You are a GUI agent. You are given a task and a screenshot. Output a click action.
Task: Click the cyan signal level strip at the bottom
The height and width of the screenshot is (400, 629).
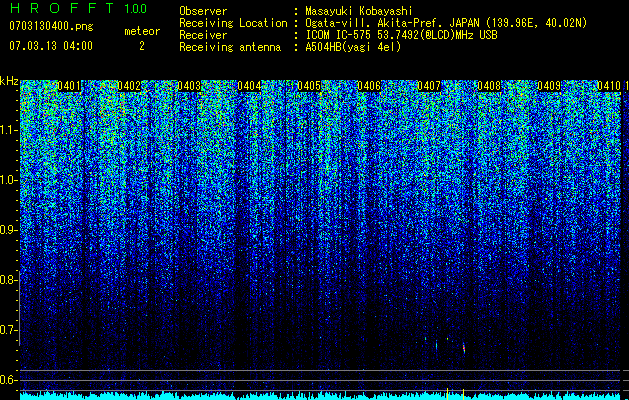(321, 396)
